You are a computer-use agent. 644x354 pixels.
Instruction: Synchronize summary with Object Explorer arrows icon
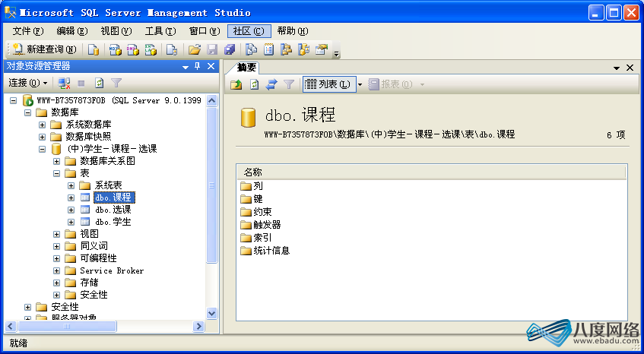[x=271, y=84]
